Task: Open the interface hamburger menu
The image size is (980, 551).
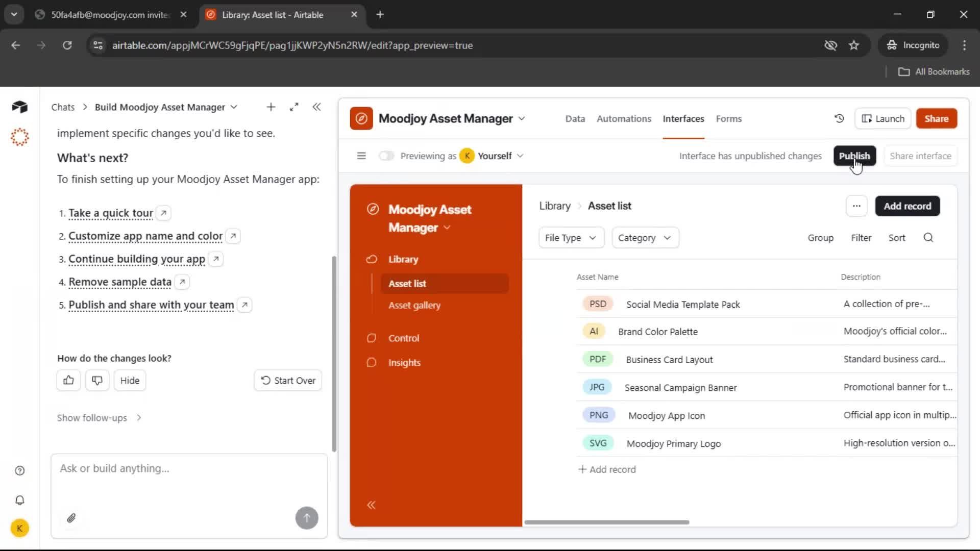Action: pos(361,156)
